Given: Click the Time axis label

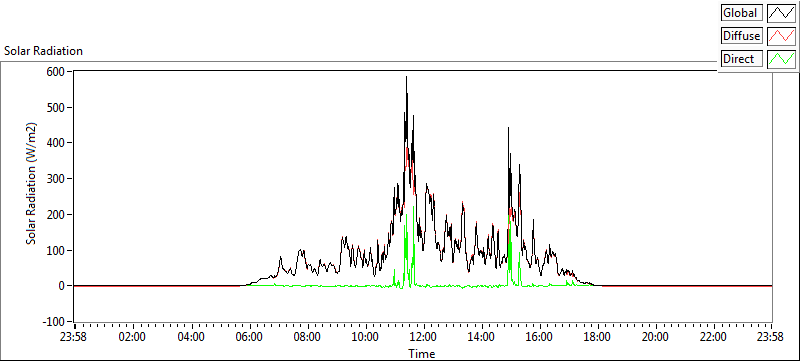Looking at the screenshot, I should point(421,353).
